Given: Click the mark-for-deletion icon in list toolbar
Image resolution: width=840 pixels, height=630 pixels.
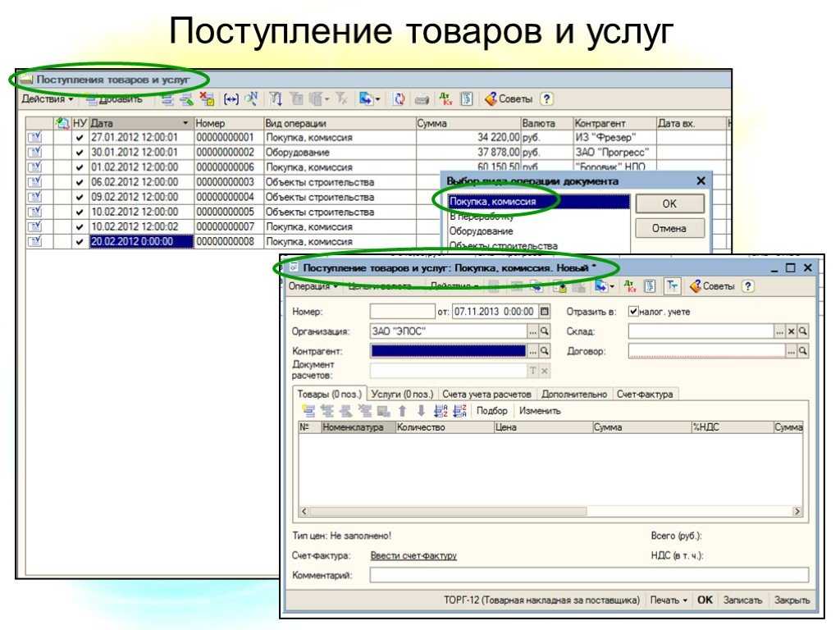Looking at the screenshot, I should 208,99.
